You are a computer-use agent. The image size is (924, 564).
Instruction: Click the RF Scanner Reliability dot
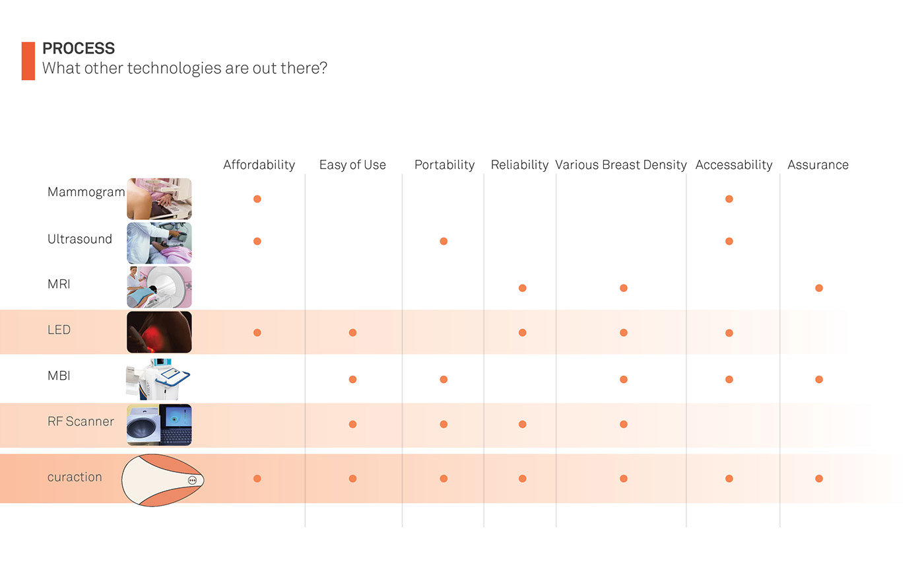522,424
